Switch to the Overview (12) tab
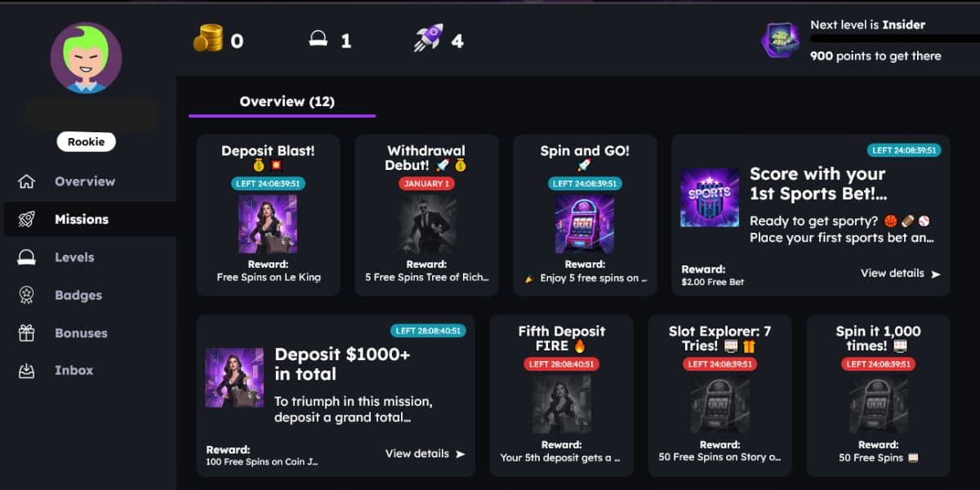The image size is (980, 490). (286, 102)
